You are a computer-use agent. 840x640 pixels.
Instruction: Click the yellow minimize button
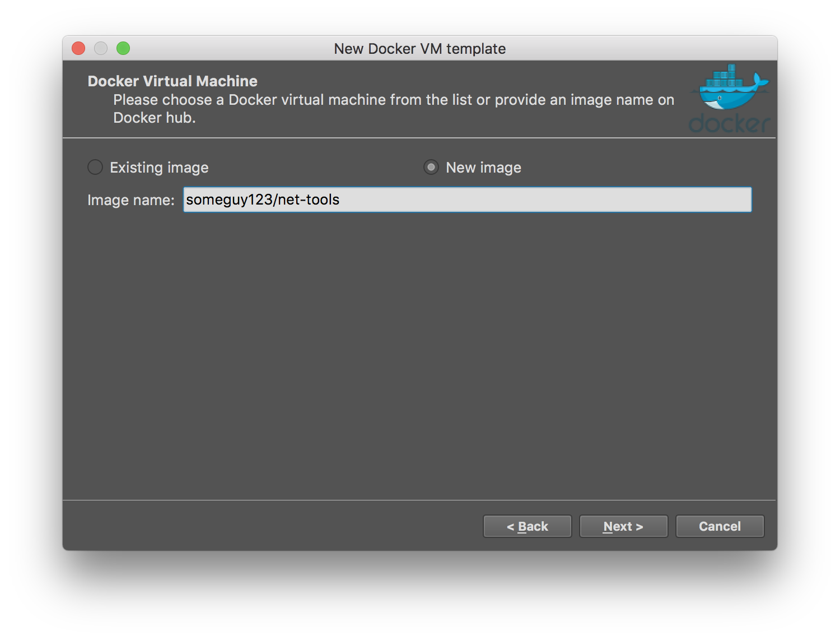click(101, 48)
